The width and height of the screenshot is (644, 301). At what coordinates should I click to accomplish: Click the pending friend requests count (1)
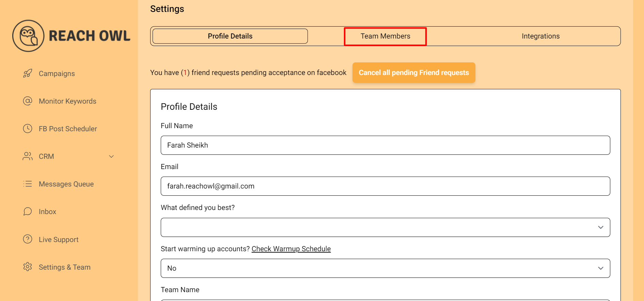(185, 73)
